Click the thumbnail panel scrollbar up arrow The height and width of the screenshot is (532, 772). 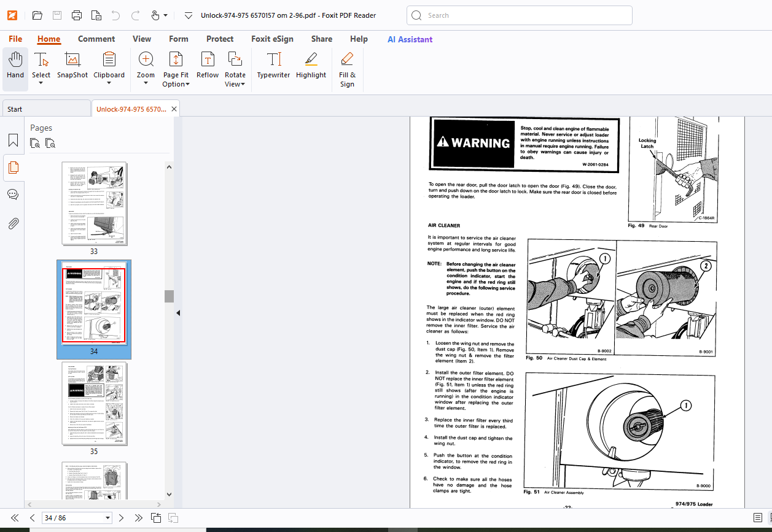coord(169,166)
